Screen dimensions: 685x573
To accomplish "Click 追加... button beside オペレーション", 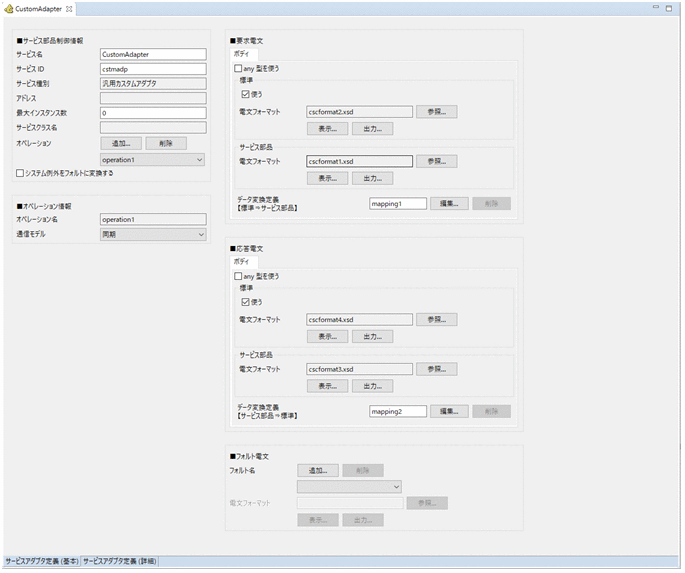I will [120, 143].
